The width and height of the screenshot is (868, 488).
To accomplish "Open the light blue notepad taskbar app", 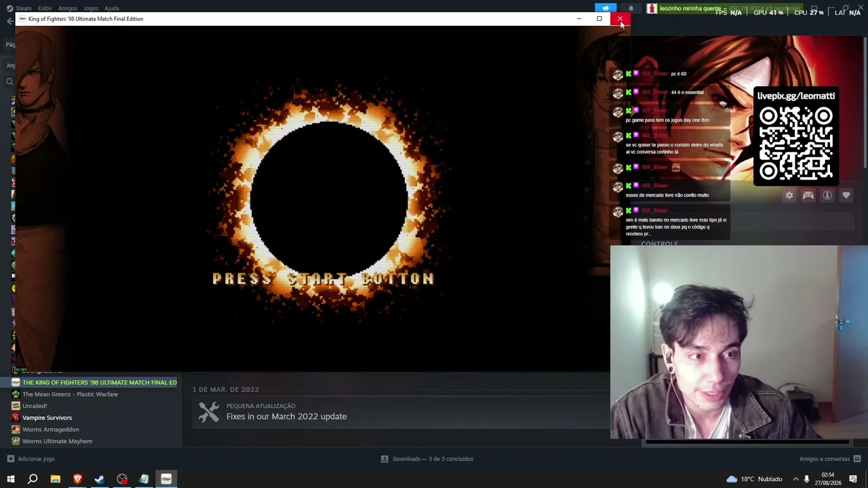I will point(144,479).
